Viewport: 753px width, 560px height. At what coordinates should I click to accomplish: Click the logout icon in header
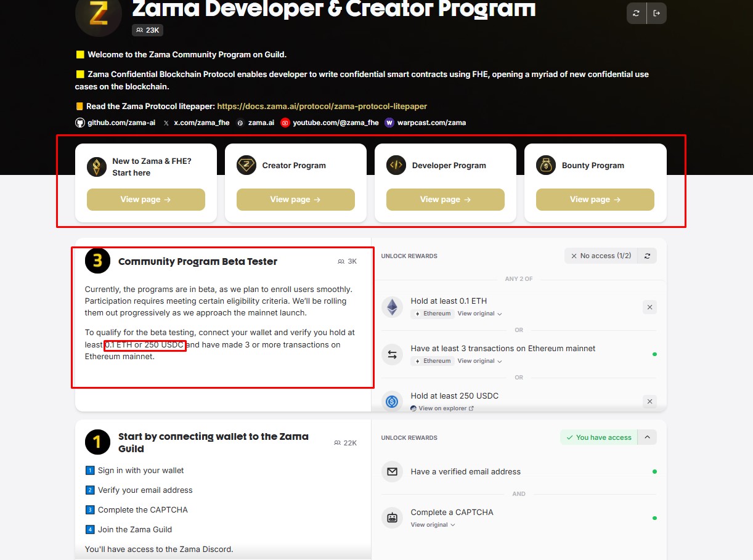656,14
